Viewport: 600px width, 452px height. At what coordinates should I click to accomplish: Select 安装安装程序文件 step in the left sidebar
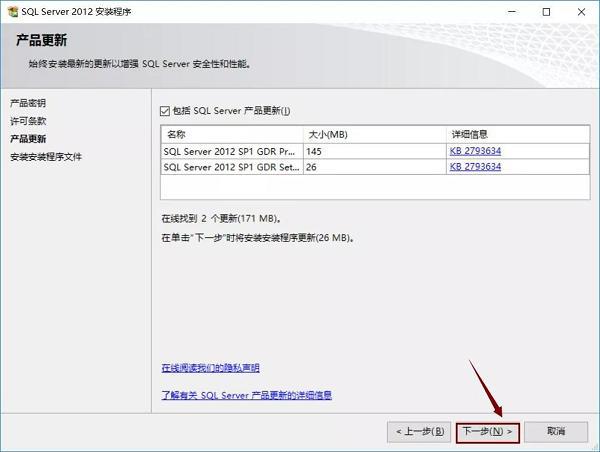click(46, 157)
